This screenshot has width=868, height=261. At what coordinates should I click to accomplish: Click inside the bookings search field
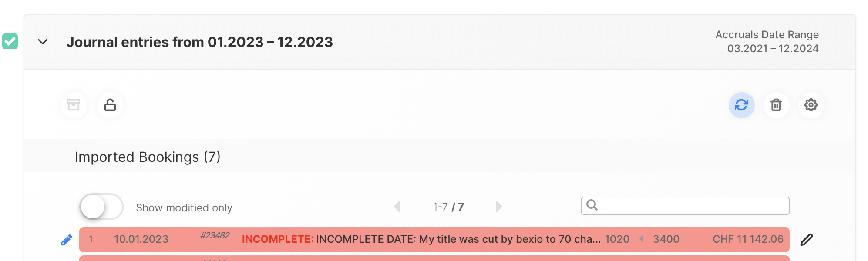pyautogui.click(x=692, y=206)
